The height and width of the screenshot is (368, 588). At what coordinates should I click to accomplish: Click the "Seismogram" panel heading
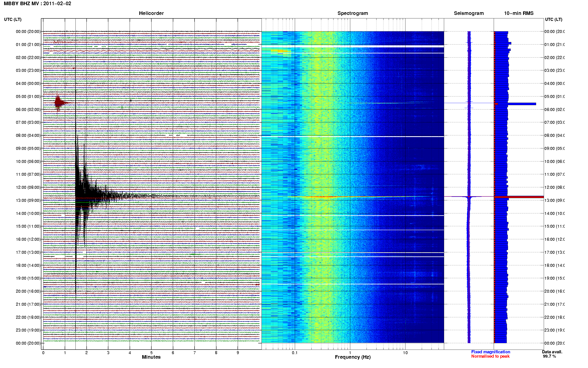[469, 13]
